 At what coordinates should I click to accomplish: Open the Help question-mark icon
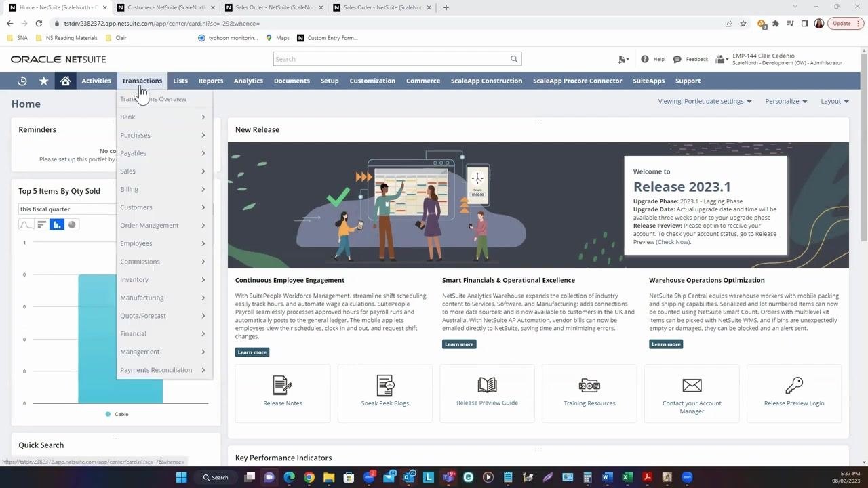[x=644, y=59]
